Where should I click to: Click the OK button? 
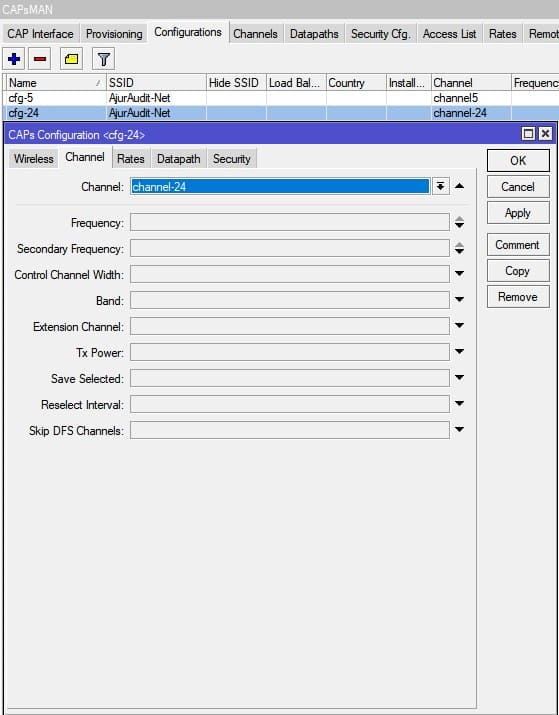pos(518,161)
